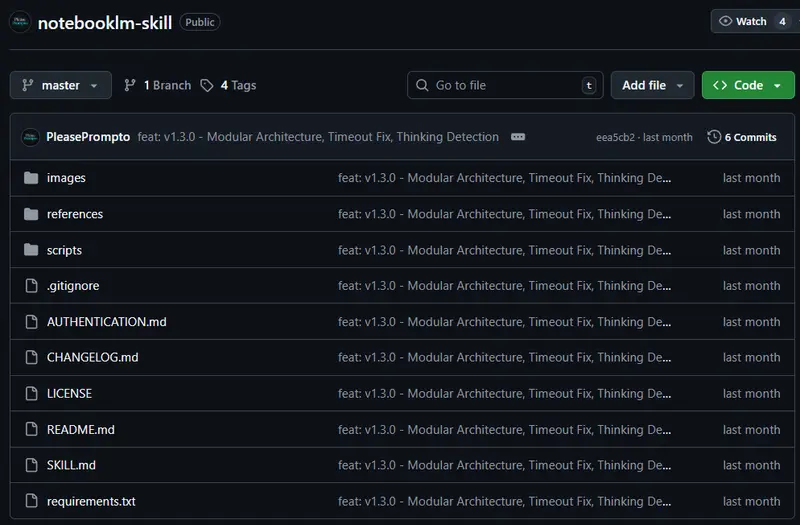Open the green Code dropdown
800x525 pixels.
[748, 86]
